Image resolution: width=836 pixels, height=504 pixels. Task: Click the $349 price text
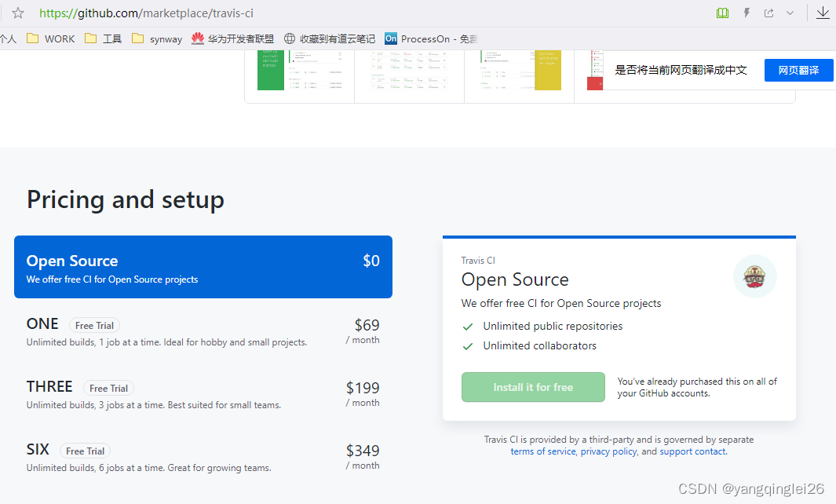tap(363, 451)
